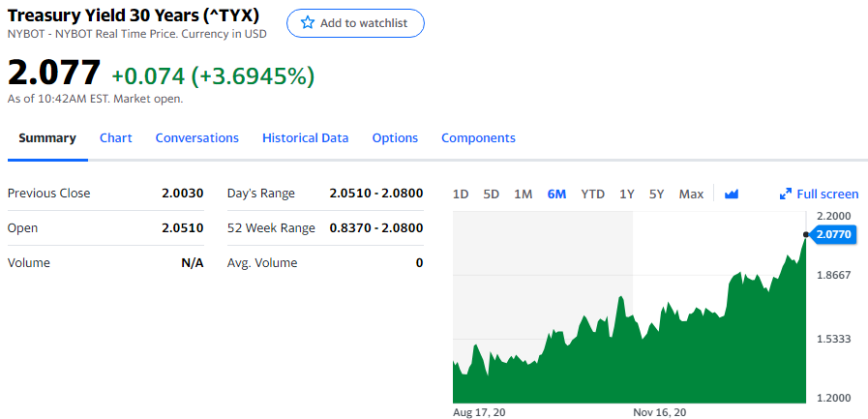Choose the 1M time range
The width and height of the screenshot is (868, 419).
pyautogui.click(x=523, y=194)
